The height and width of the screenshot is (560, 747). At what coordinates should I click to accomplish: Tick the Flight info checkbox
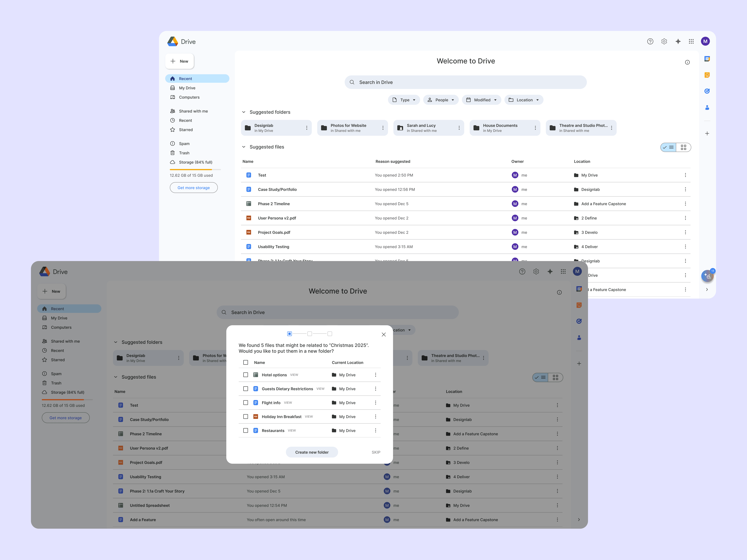(246, 403)
